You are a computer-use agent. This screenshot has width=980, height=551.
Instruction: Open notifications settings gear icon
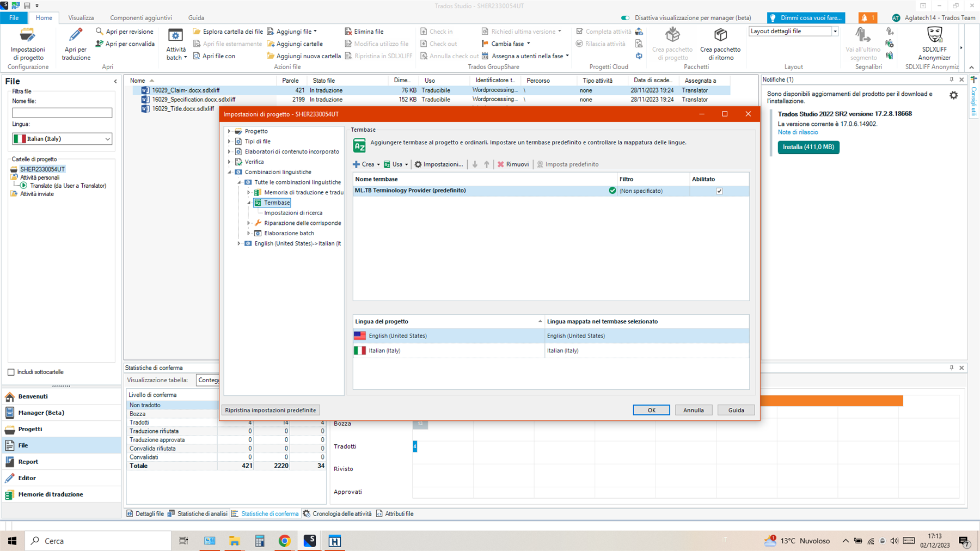pos(953,95)
